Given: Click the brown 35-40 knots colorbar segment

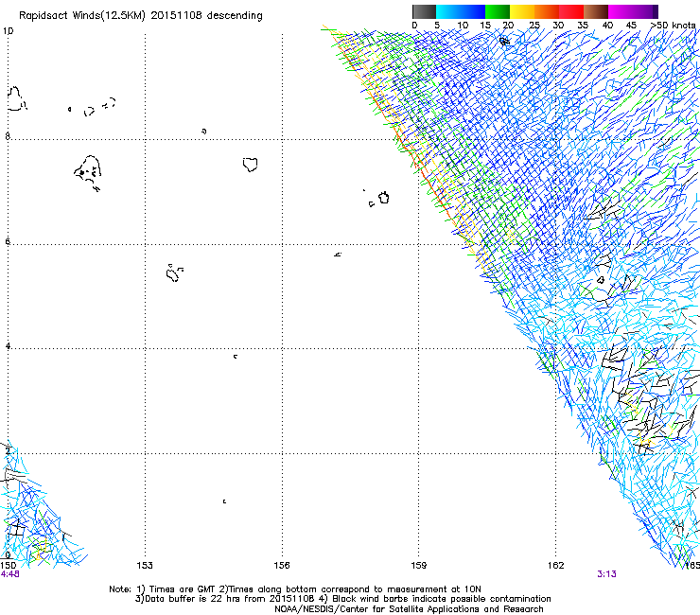Looking at the screenshot, I should coord(596,11).
